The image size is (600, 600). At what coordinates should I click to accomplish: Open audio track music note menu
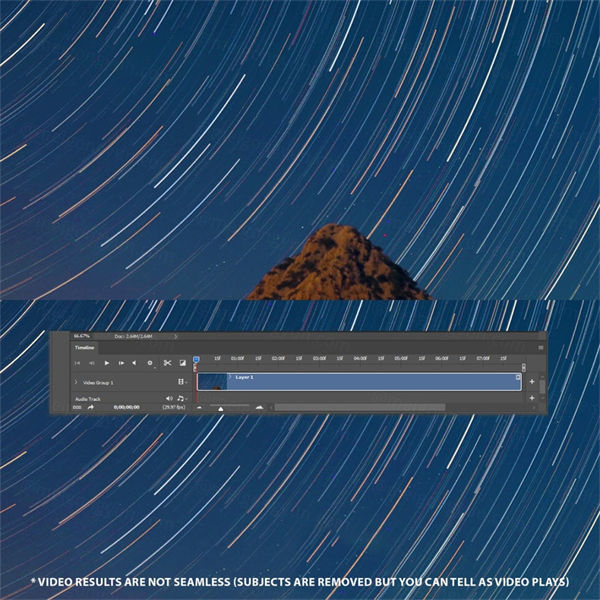coord(181,398)
